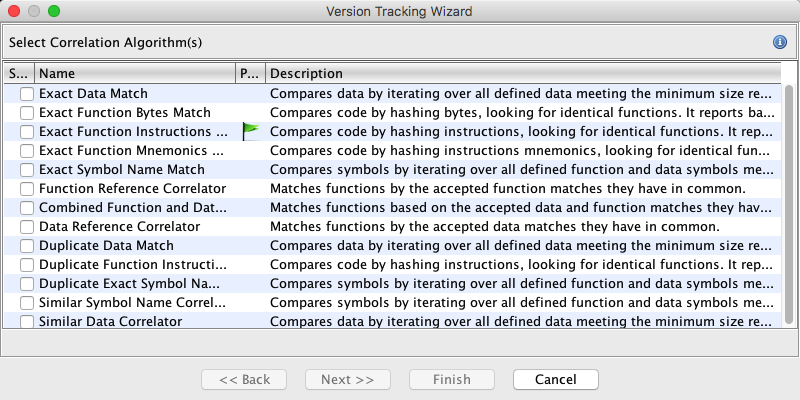Click the << Back button

tap(244, 380)
